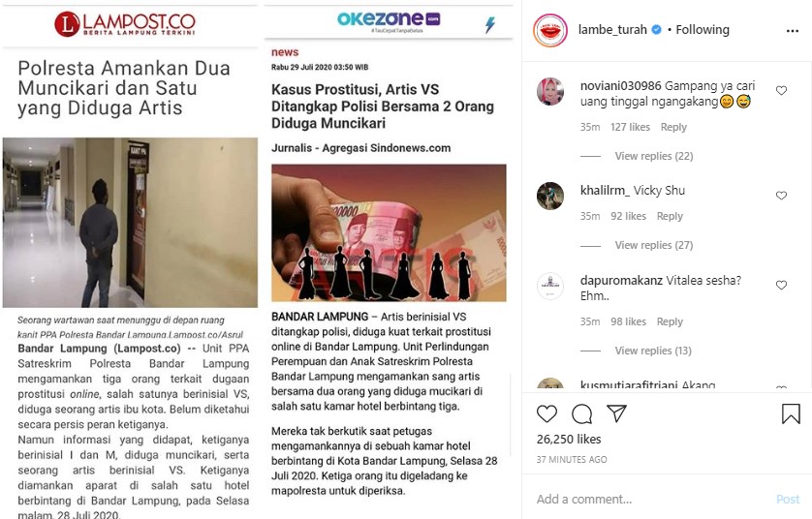The image size is (812, 519).
Task: Like dapuromakanz's comment
Action: tap(781, 285)
